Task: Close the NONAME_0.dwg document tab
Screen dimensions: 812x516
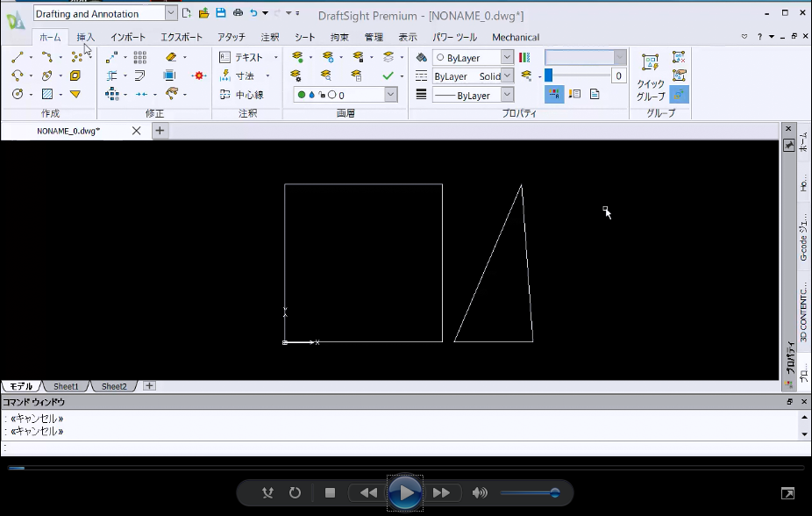Action: click(x=136, y=131)
